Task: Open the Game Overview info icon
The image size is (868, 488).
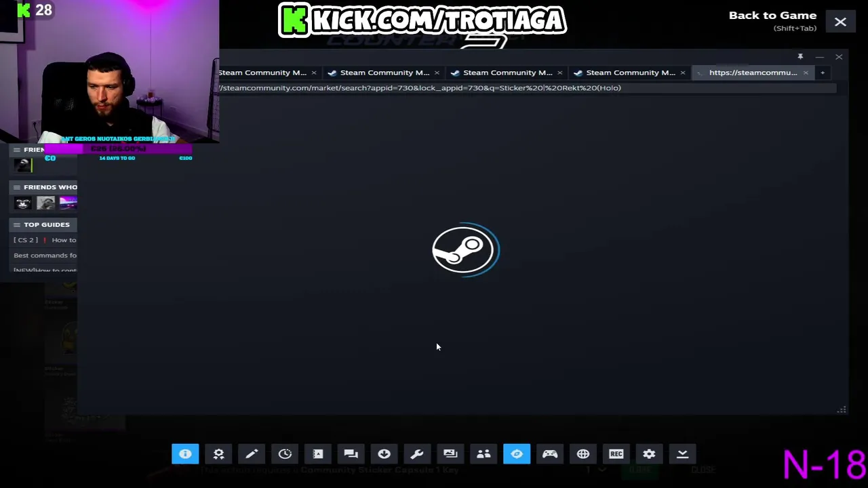Action: 185,454
